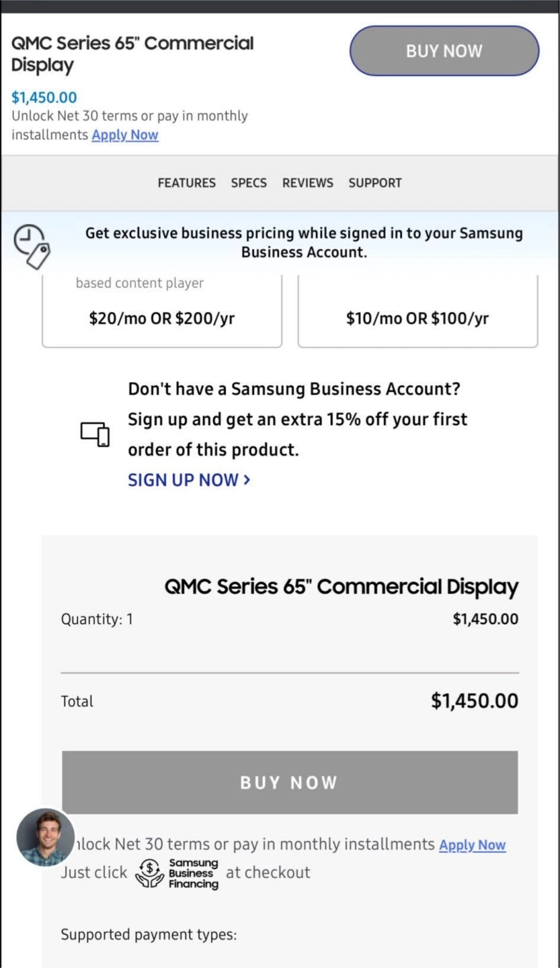Switch to the FEATURES tab
The width and height of the screenshot is (560, 968).
click(x=186, y=183)
